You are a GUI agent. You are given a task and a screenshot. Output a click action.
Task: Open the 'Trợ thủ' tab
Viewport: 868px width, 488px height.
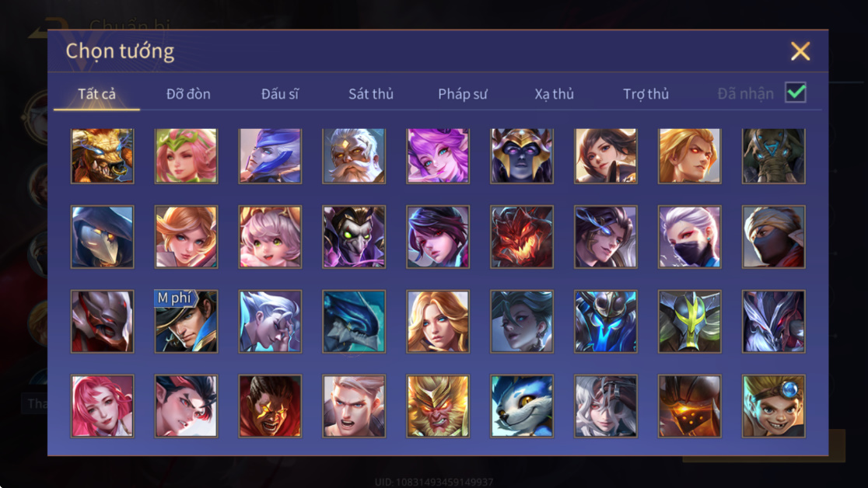pos(646,94)
